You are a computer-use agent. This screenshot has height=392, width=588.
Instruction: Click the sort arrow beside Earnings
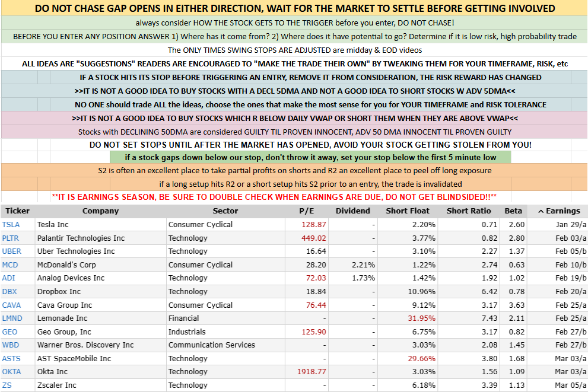(x=541, y=211)
